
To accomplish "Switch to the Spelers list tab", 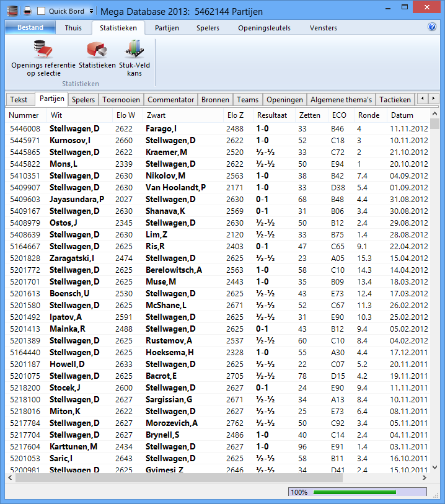I will point(83,100).
